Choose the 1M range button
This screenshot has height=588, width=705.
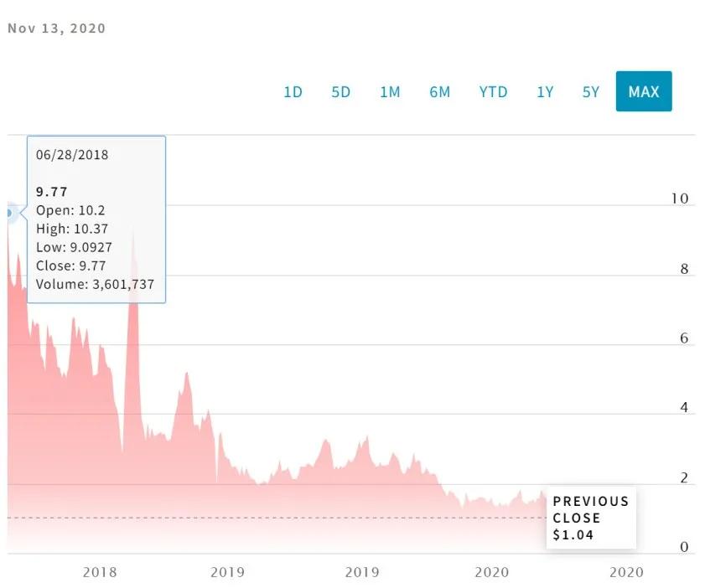pos(389,91)
